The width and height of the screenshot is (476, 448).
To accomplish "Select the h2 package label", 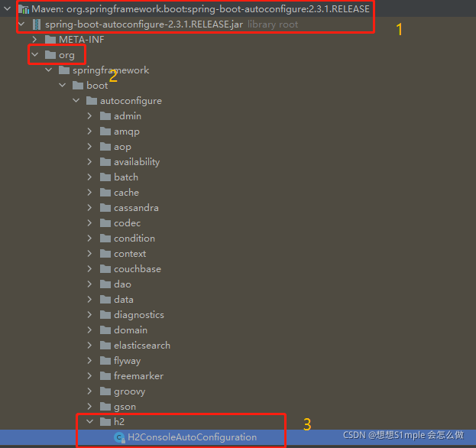I will [x=119, y=421].
